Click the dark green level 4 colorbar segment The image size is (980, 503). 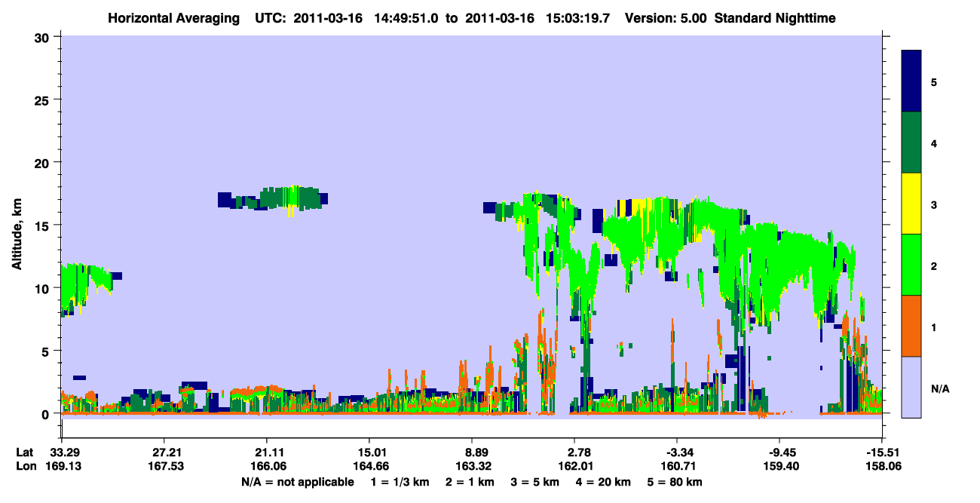pos(911,143)
